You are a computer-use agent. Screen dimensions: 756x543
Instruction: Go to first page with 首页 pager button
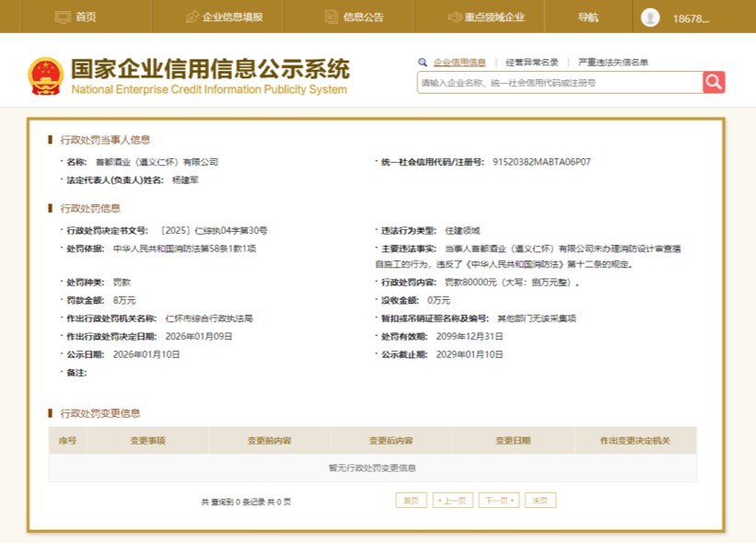[x=411, y=500]
